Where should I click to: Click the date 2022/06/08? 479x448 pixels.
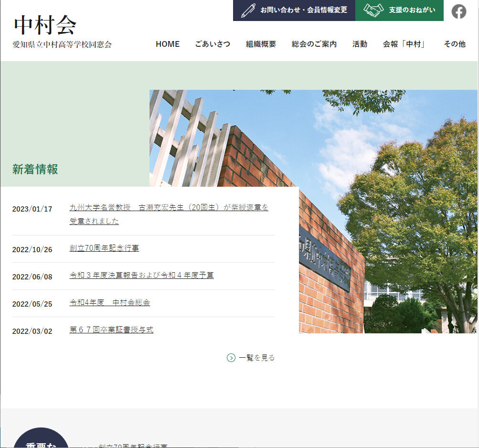click(32, 277)
